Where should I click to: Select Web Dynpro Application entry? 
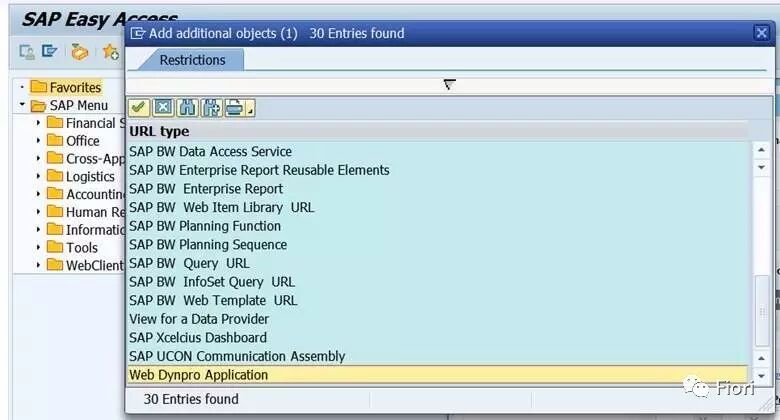[438, 375]
